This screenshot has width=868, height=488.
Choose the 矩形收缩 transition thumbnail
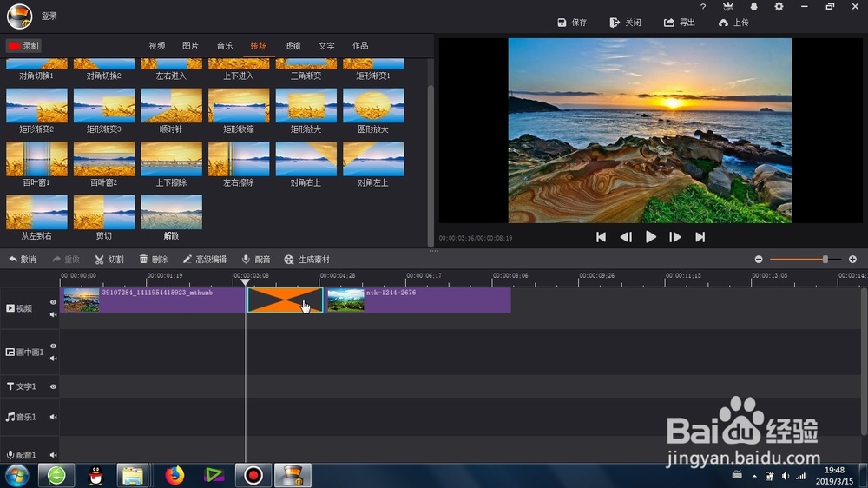tap(239, 105)
